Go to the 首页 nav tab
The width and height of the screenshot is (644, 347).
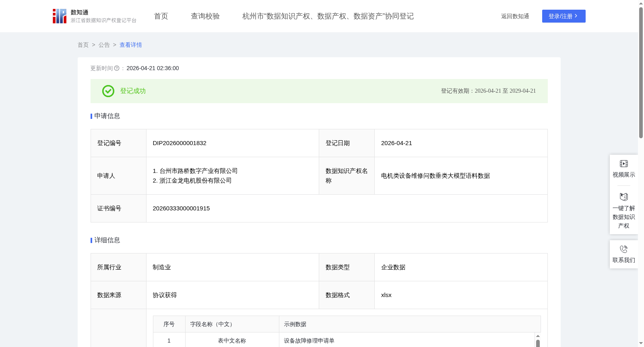[x=161, y=16]
